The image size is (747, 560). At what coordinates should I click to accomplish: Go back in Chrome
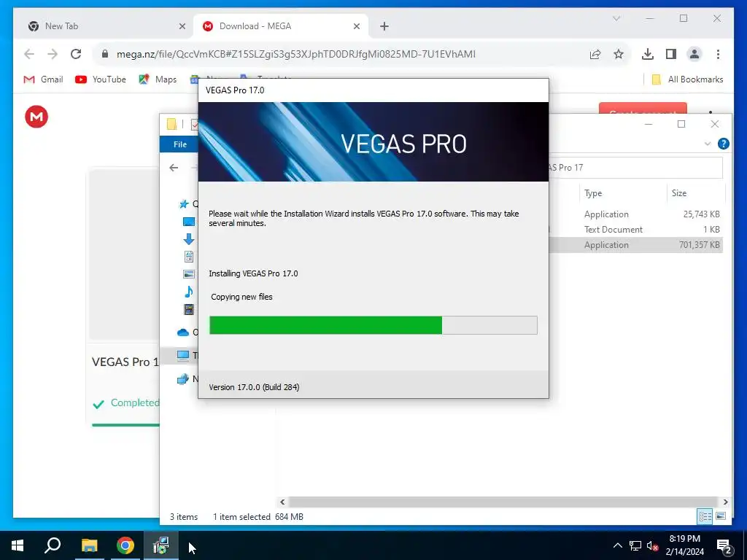click(29, 54)
